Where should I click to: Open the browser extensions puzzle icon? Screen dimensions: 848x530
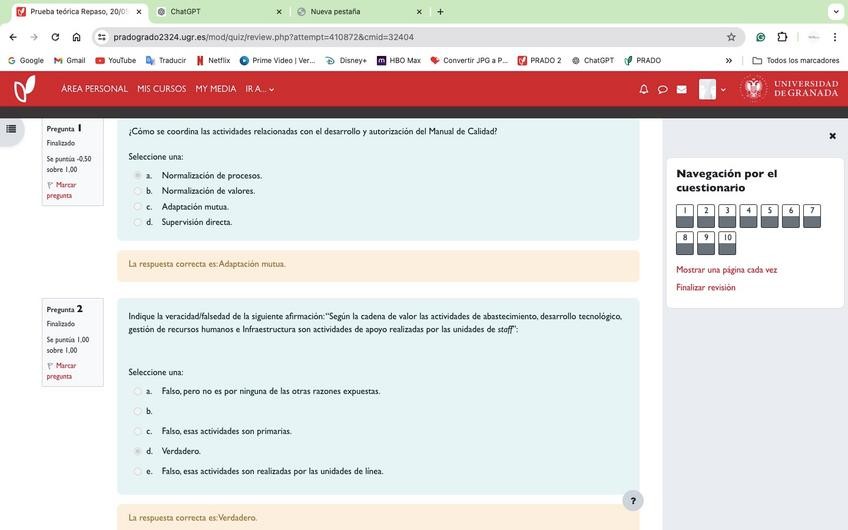pyautogui.click(x=783, y=37)
